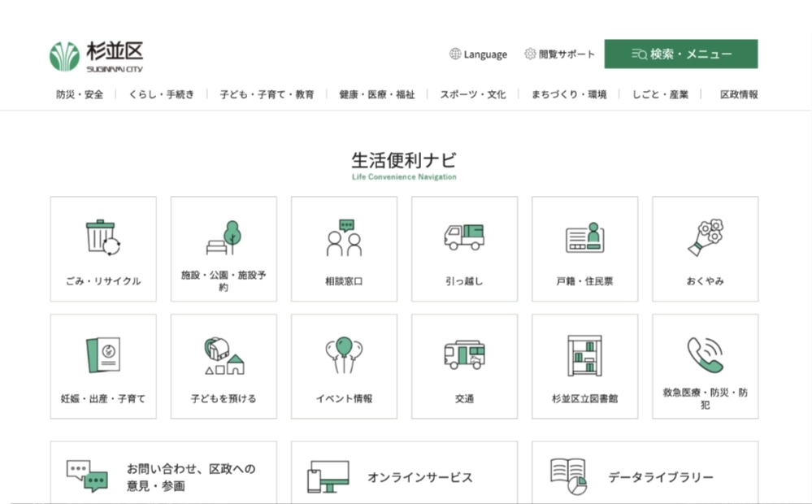Screen dimensions: 812x504
Task: Open the 交通 bus icon
Action: [464, 355]
